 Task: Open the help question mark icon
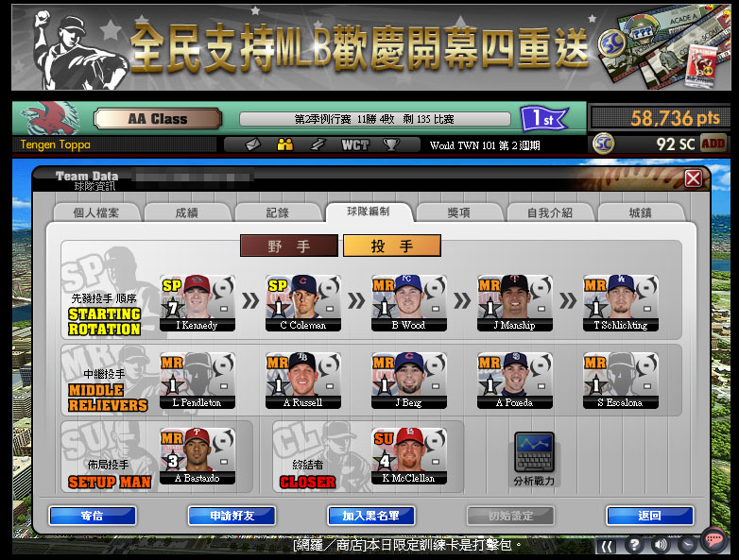(x=634, y=546)
